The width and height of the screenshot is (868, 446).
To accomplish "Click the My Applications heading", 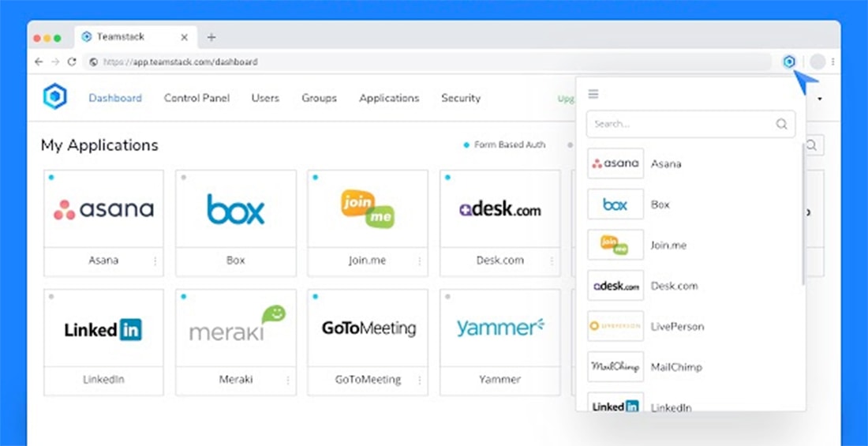I will [x=99, y=145].
